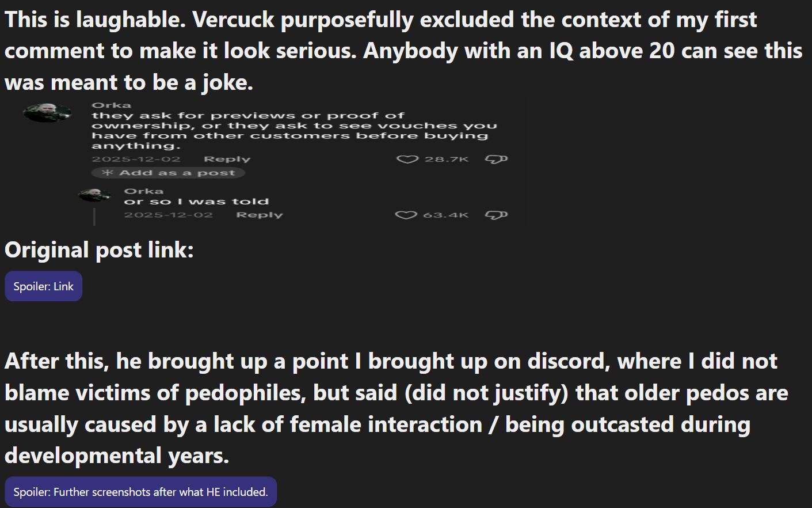Click the reply's 2025-12-02 timestamp
This screenshot has height=508, width=812.
[169, 215]
